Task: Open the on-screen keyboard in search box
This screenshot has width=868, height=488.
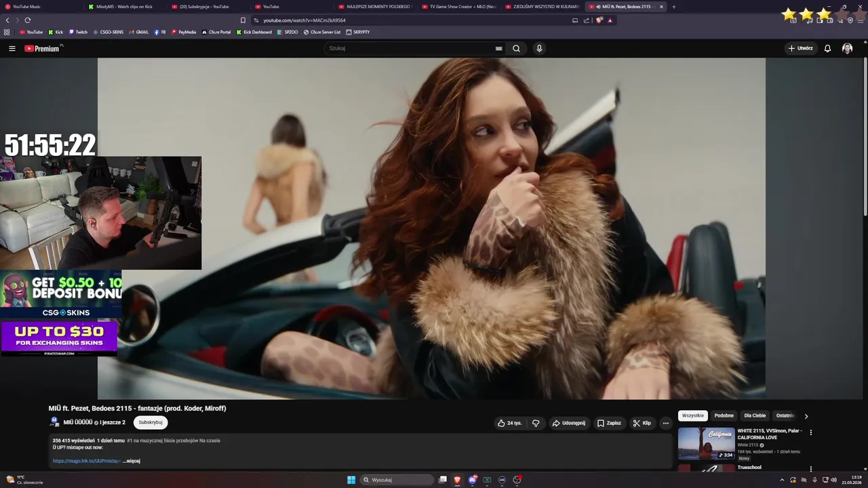Action: coord(498,48)
